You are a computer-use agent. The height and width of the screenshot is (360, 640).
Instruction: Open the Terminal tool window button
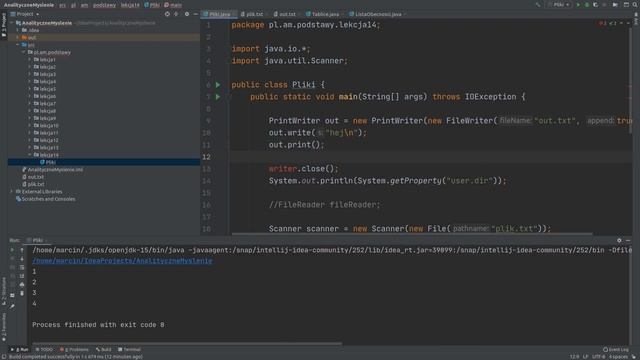coord(129,349)
